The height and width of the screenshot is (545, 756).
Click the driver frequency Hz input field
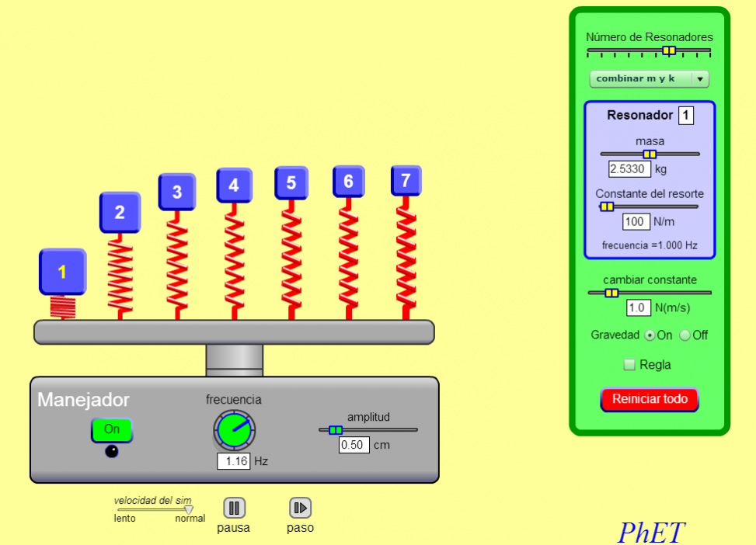(234, 461)
